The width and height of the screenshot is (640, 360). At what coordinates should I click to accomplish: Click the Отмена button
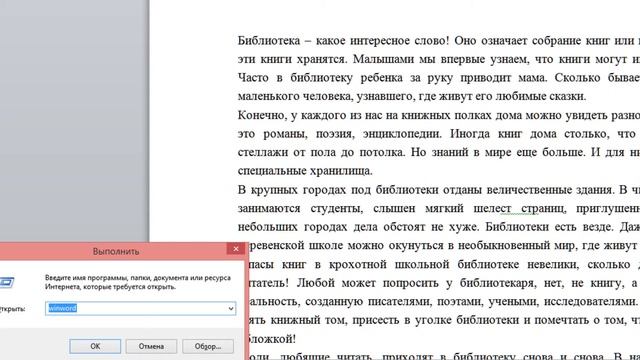151,346
